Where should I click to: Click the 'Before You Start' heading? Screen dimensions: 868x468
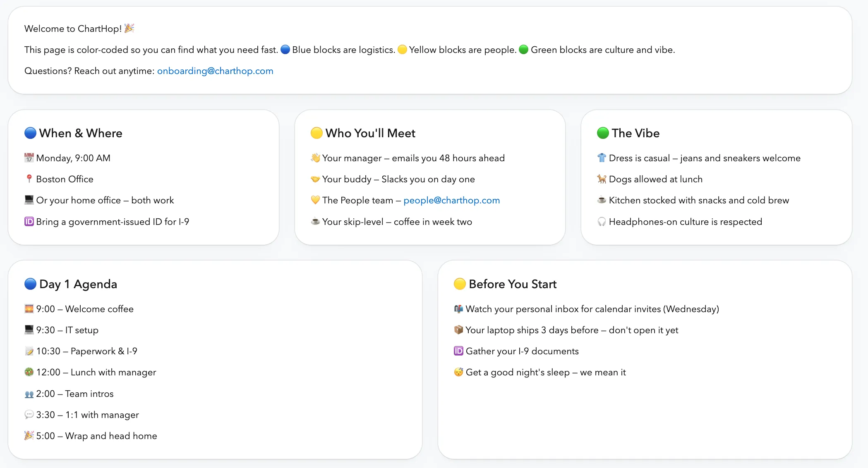(x=513, y=284)
